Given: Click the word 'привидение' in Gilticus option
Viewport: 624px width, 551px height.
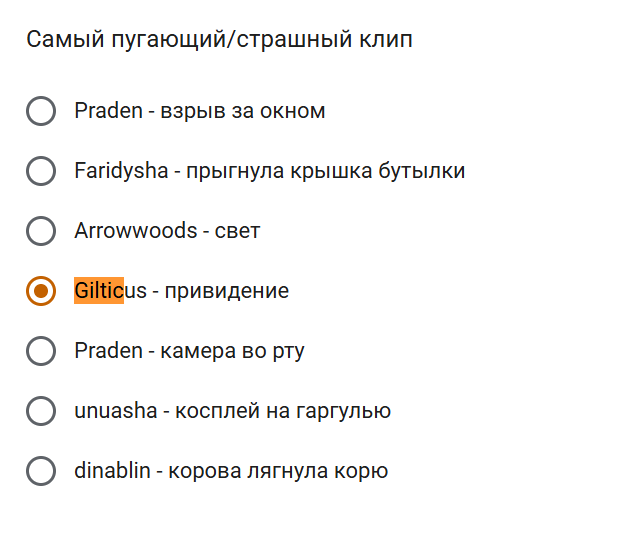Looking at the screenshot, I should click(227, 291).
